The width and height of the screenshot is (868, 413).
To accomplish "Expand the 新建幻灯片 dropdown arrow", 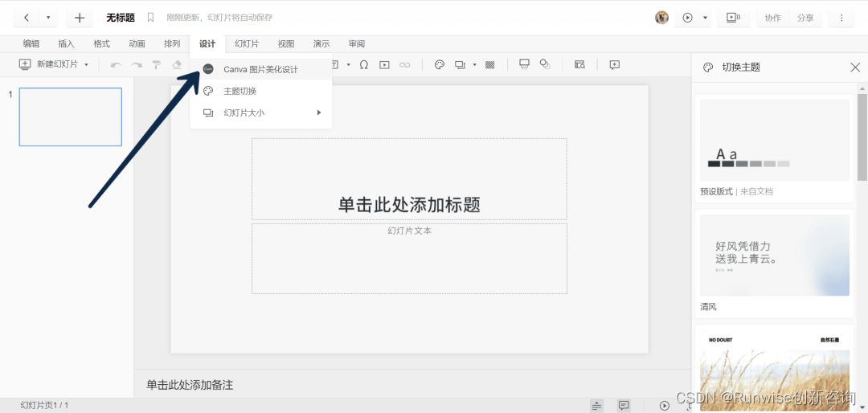I will tap(86, 65).
